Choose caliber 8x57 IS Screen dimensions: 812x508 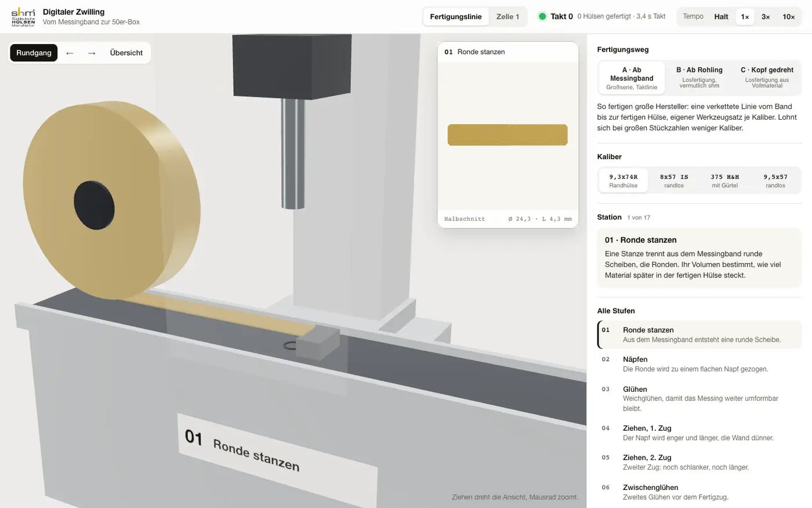(x=674, y=181)
